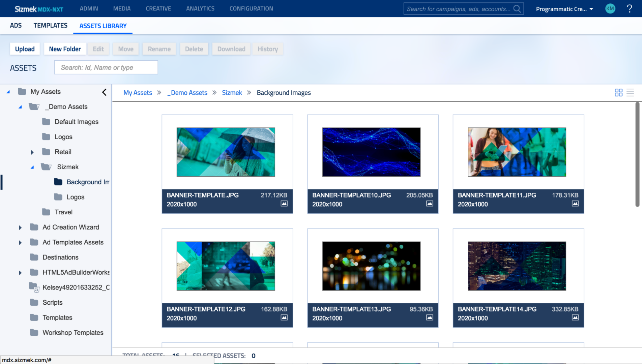The image size is (642, 364).
Task: Click image type icon on BANNER-TEMPLATE11.JPG
Action: (x=575, y=204)
